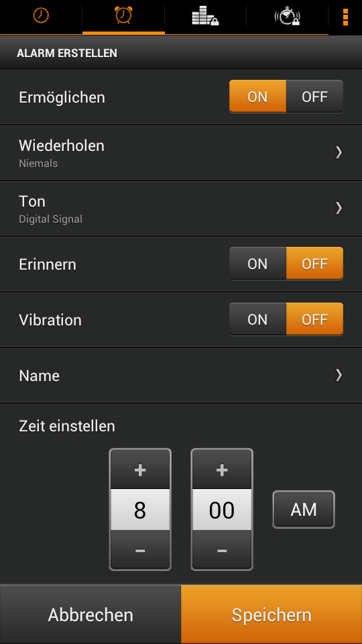The width and height of the screenshot is (362, 644).
Task: Switch Ermöglichen to ON
Action: (257, 97)
